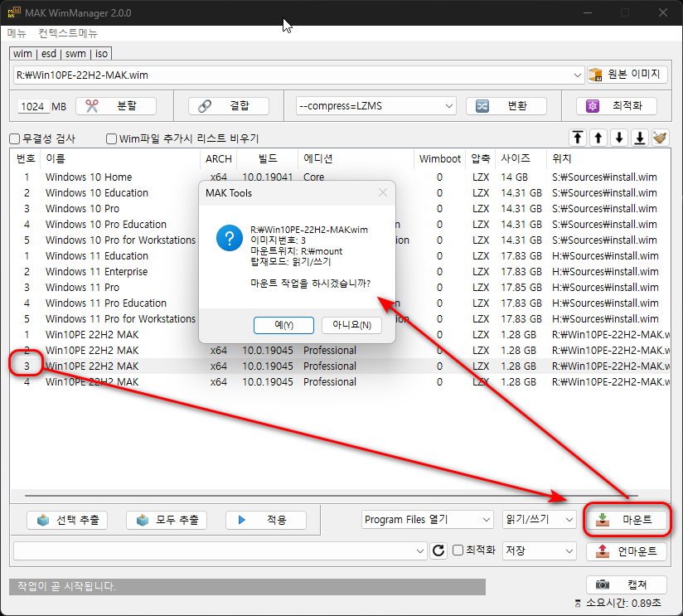Click the move-to-top arrow icon

pos(578,138)
